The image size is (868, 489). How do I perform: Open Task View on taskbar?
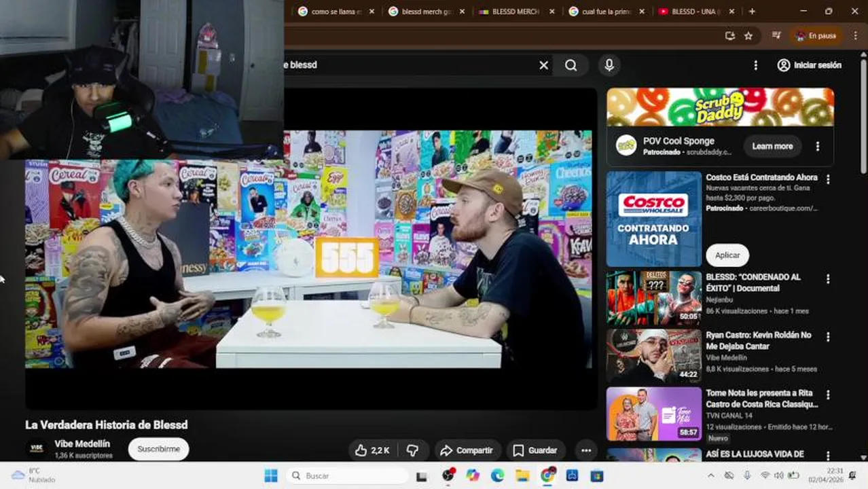(x=421, y=476)
